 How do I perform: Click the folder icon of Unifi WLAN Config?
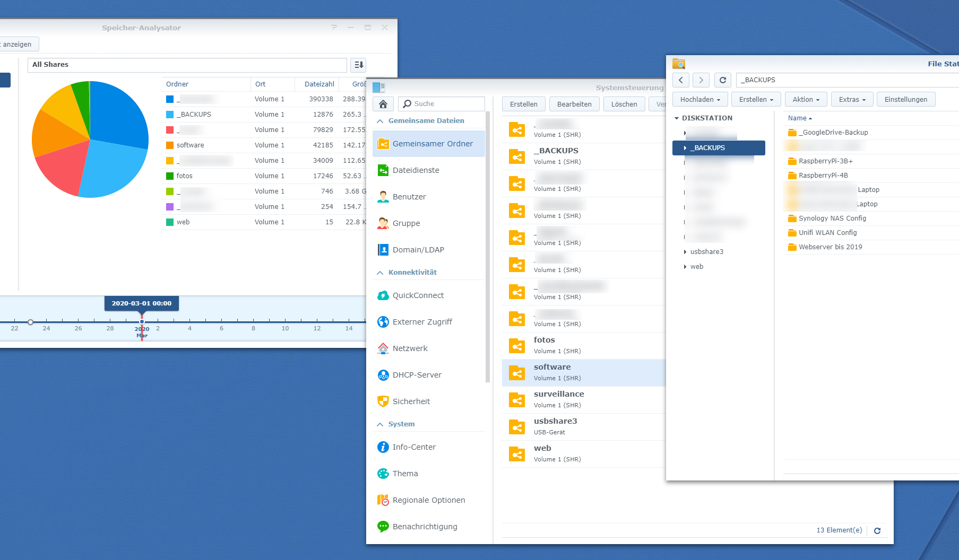792,233
